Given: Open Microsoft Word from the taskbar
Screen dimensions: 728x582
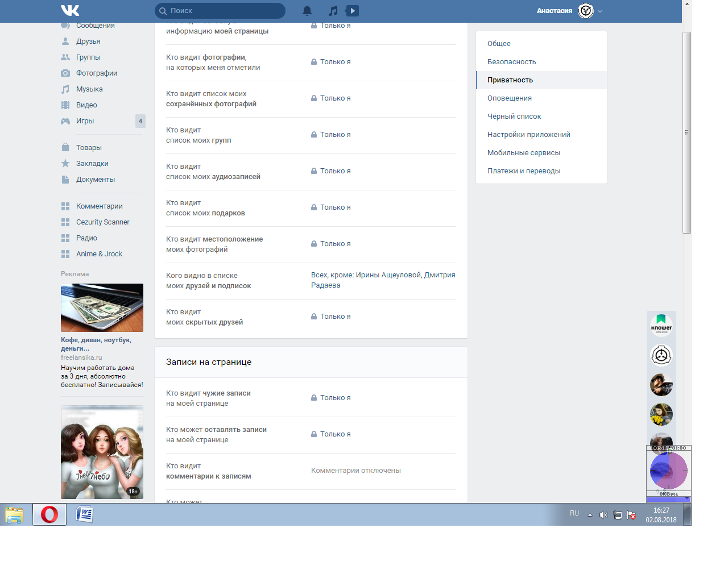Looking at the screenshot, I should (84, 514).
